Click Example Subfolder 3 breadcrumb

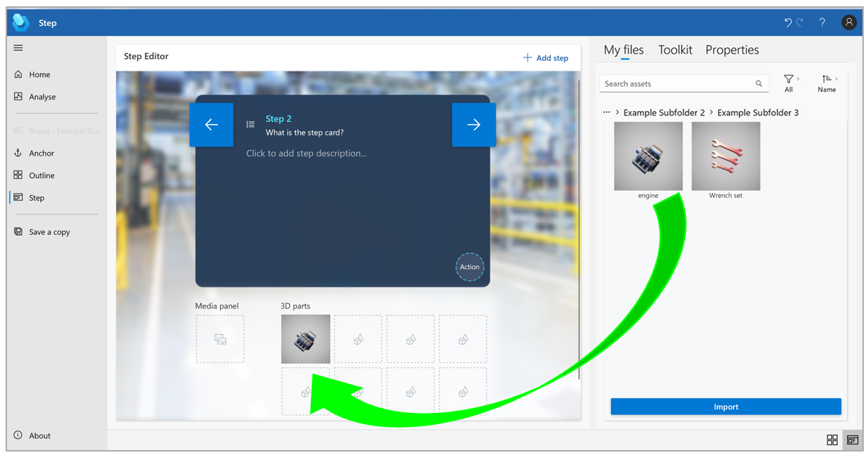pyautogui.click(x=758, y=112)
